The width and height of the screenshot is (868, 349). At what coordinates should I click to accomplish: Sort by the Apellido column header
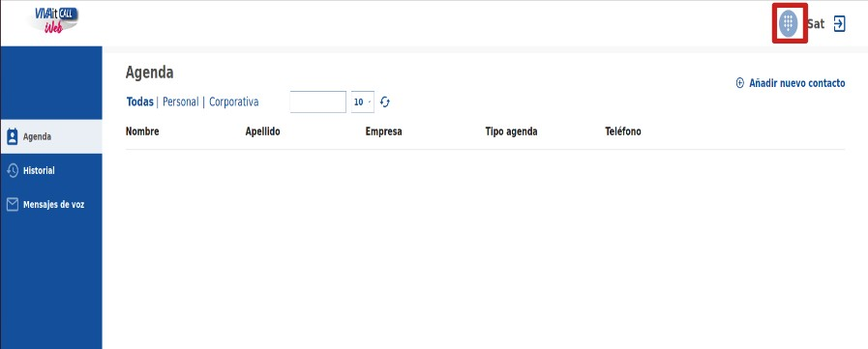click(x=262, y=131)
